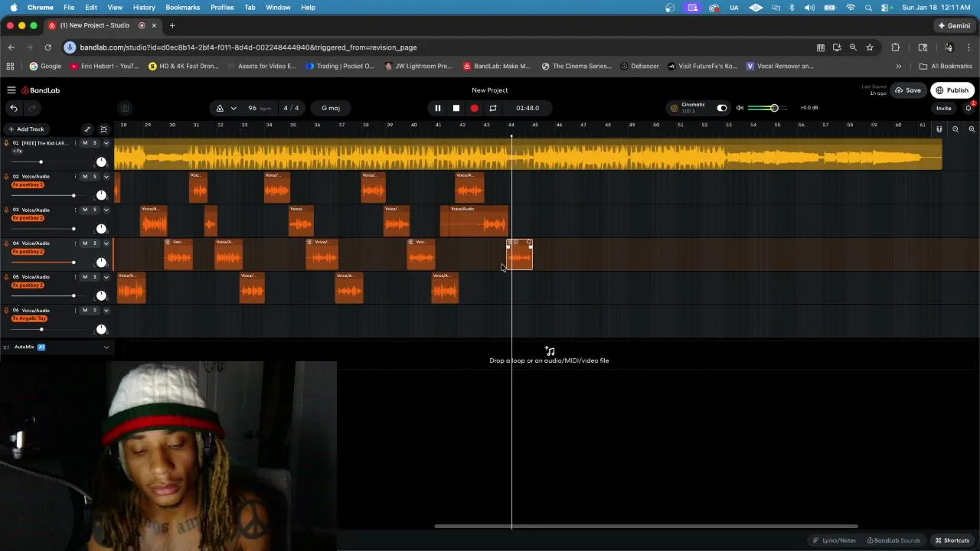
Task: Click the Invite button
Action: [943, 108]
